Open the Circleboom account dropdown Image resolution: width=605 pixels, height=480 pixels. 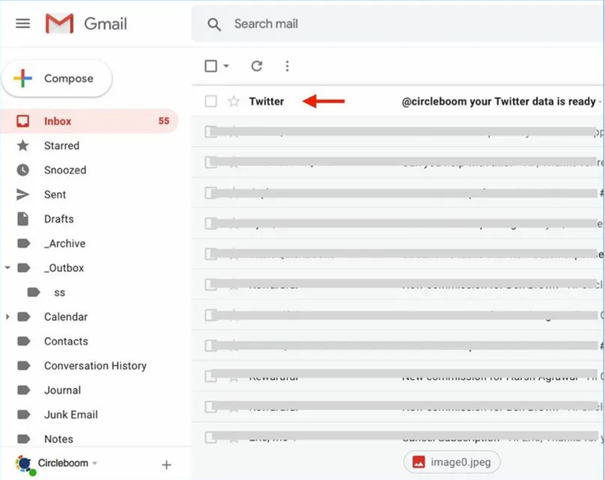click(95, 463)
